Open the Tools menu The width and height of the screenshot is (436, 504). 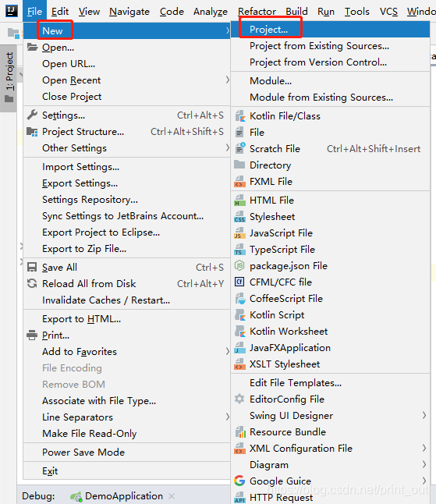(x=356, y=12)
